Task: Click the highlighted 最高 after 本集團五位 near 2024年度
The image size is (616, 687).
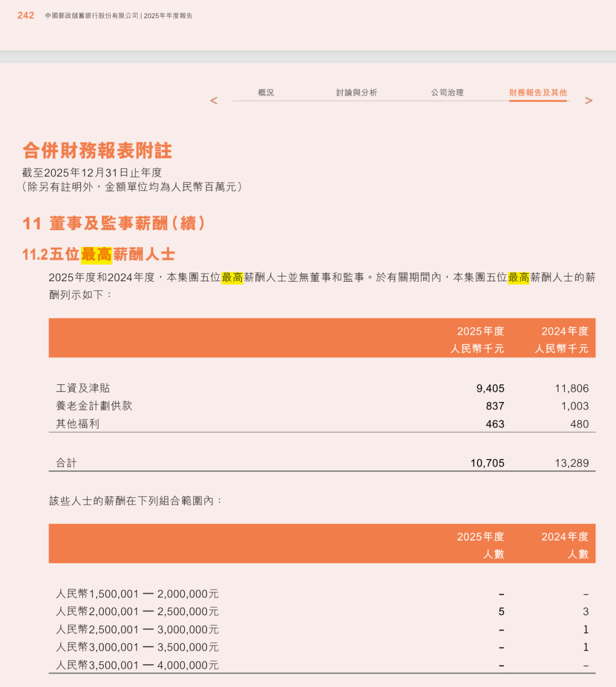Action: coord(232,278)
